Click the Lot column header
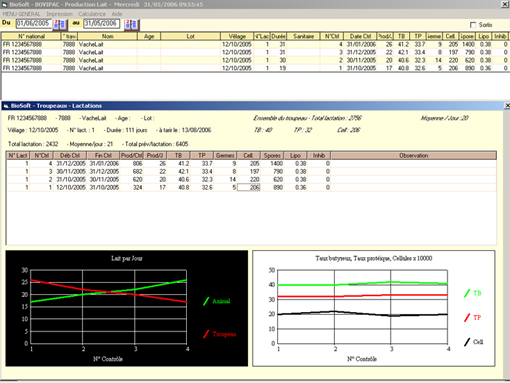The width and height of the screenshot is (510, 383). click(x=191, y=36)
